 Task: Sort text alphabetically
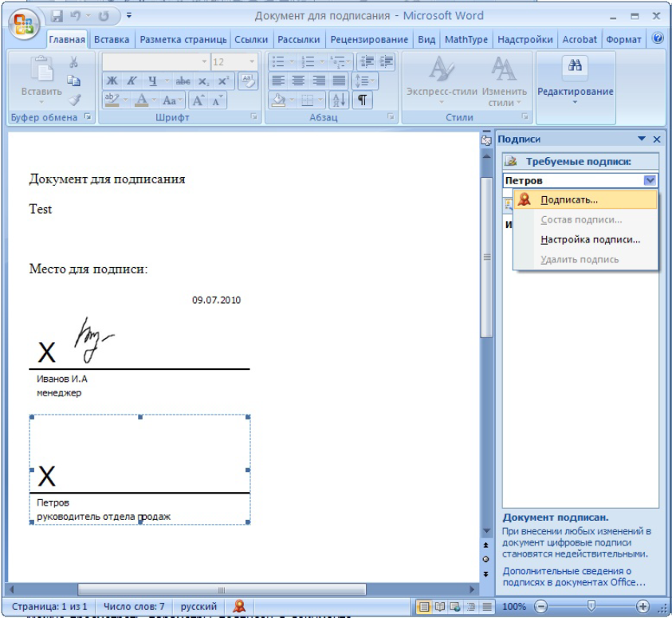tap(339, 100)
